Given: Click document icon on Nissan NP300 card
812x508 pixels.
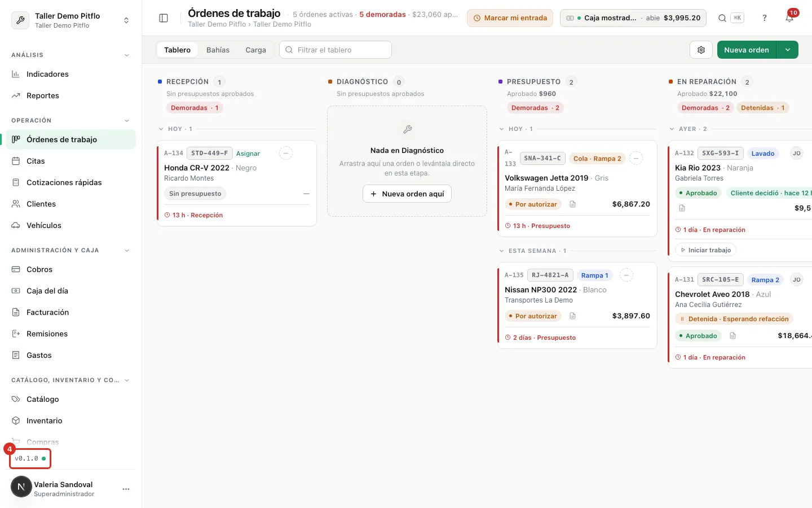Looking at the screenshot, I should coord(572,316).
